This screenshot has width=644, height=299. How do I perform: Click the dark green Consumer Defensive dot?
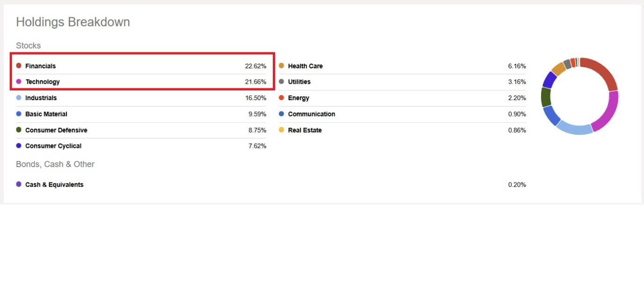point(19,130)
